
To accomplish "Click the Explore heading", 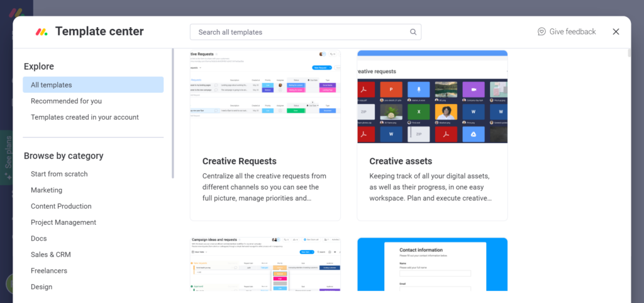I will click(38, 67).
